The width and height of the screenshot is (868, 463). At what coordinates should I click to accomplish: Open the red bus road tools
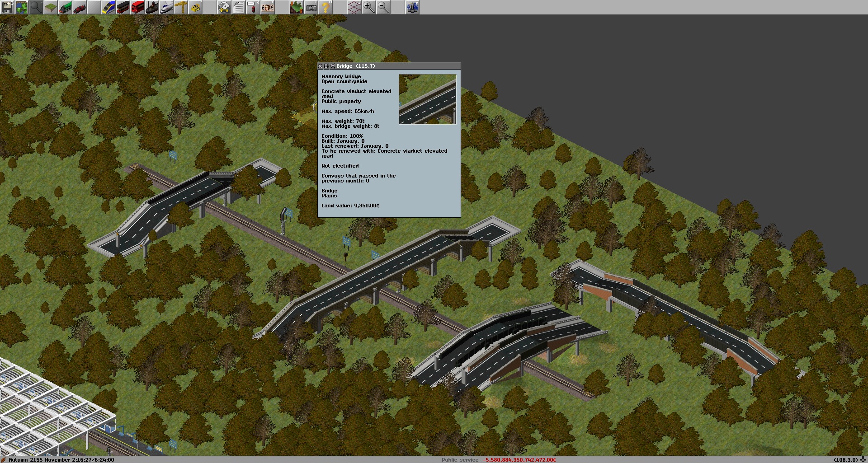137,7
